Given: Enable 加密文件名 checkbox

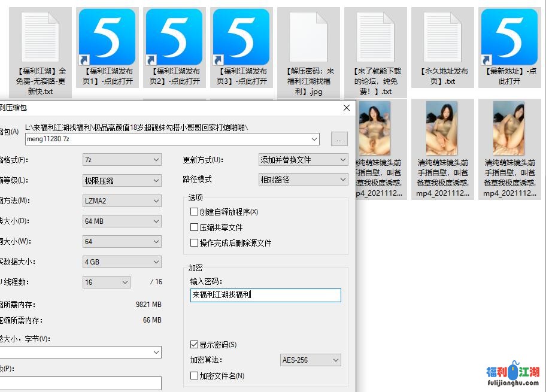Looking at the screenshot, I should tap(194, 376).
